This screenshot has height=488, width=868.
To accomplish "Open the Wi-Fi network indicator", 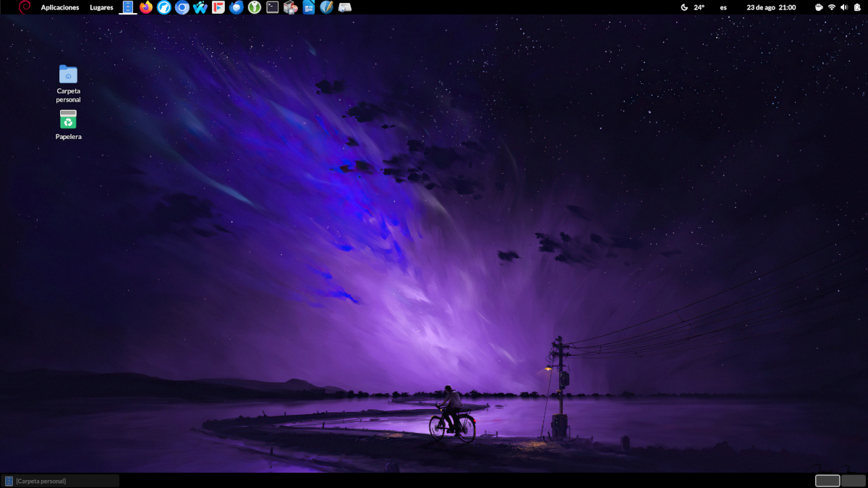I will pyautogui.click(x=832, y=7).
